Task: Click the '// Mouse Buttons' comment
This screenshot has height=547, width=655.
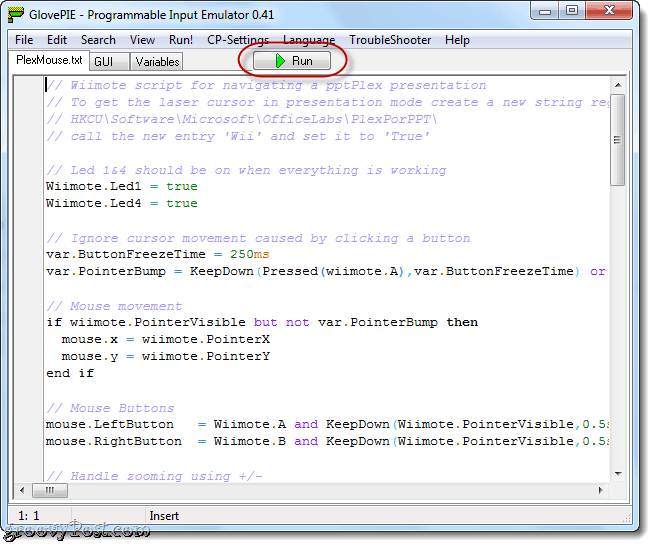Action: pyautogui.click(x=110, y=408)
